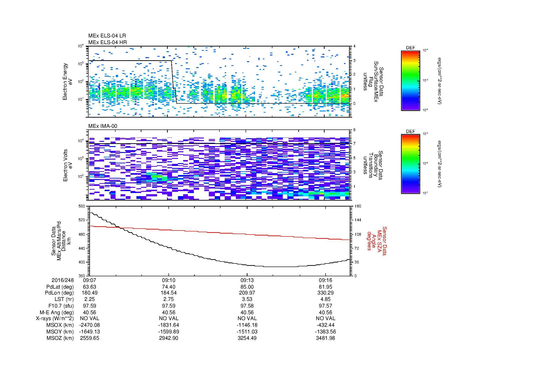This screenshot has width=555, height=392.
Task: Click the PdLon value 330.29
Action: click(x=326, y=293)
